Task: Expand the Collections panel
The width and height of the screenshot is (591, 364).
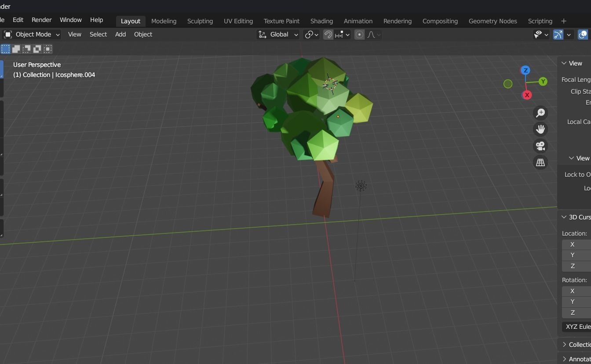Action: click(564, 345)
